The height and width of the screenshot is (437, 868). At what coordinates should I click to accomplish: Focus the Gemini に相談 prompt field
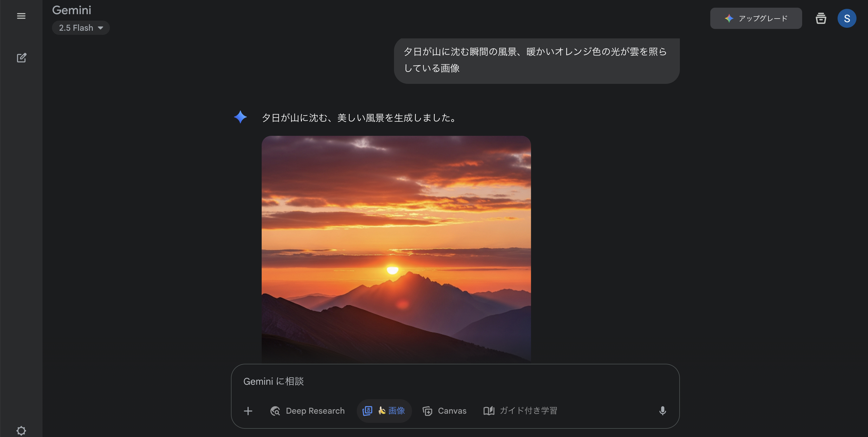pos(455,381)
